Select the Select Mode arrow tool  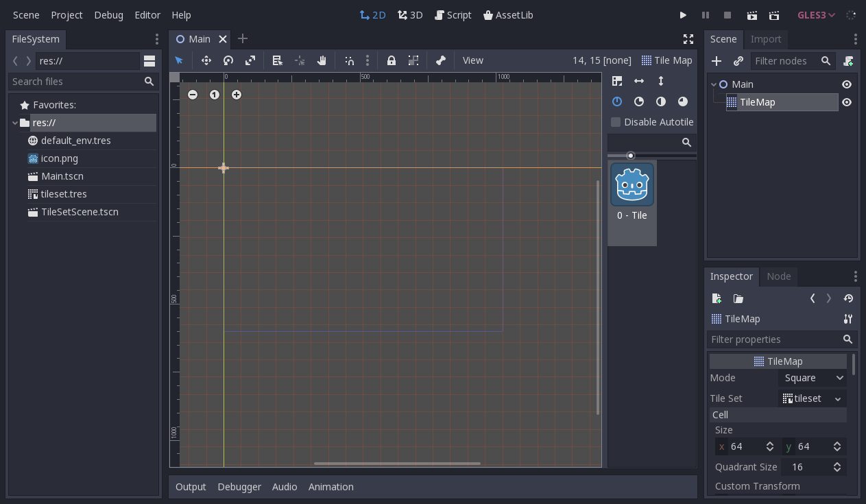pyautogui.click(x=179, y=60)
